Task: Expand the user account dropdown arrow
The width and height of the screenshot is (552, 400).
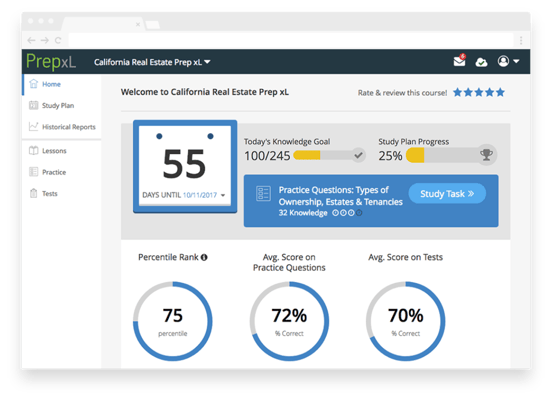Action: [516, 61]
